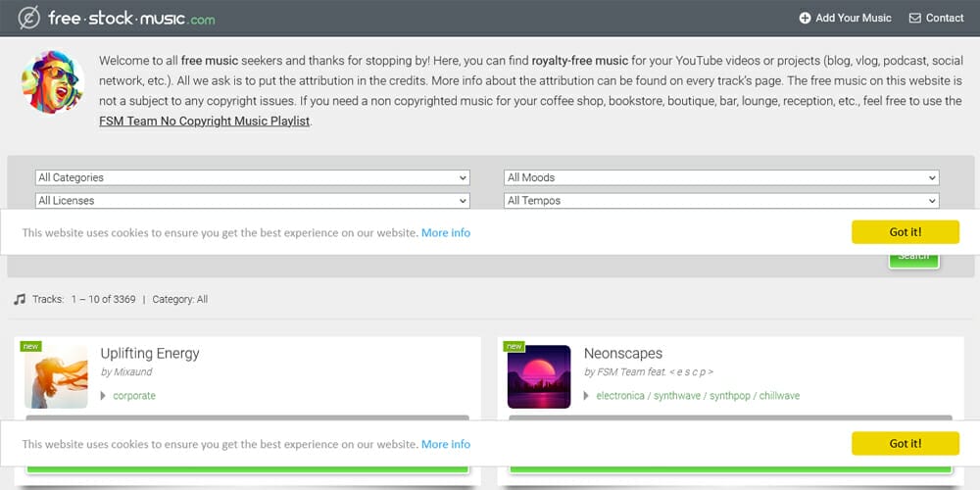Screen dimensions: 980x490
Task: Click the Tracks: 1 – 10 of 3369 text
Action: pyautogui.click(x=83, y=299)
